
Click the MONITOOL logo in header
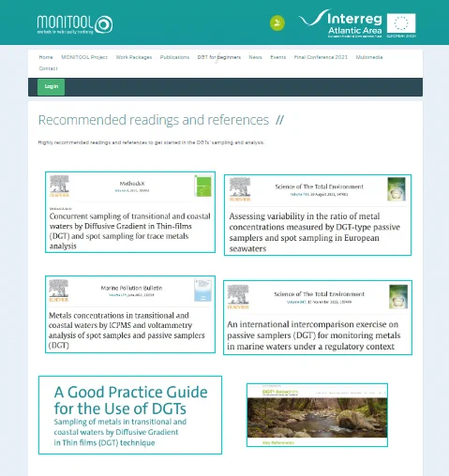tap(75, 24)
